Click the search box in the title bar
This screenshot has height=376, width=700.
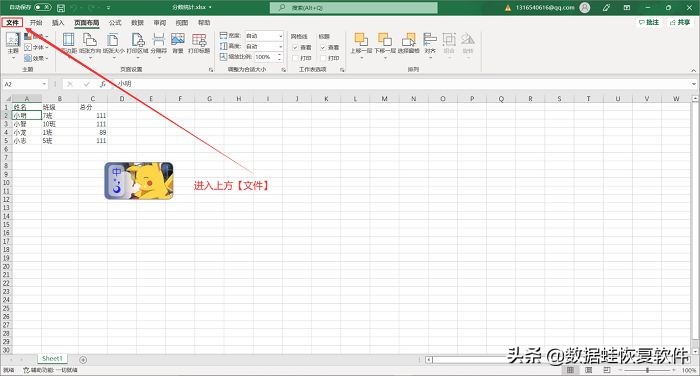tap(354, 8)
